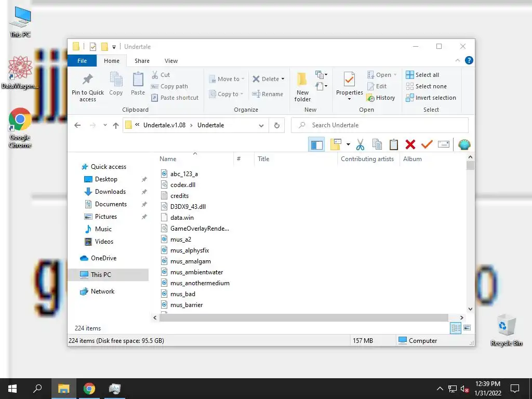Switch to large icons view button

coord(467,328)
